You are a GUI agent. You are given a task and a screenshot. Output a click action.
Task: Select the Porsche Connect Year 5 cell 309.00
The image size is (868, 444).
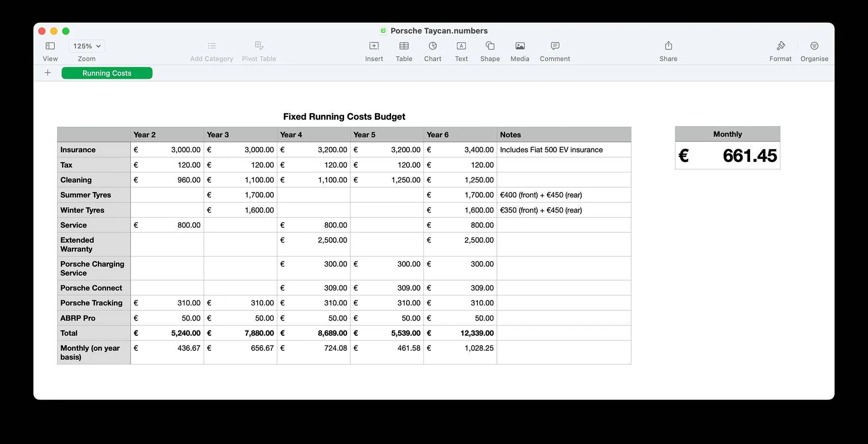[387, 288]
